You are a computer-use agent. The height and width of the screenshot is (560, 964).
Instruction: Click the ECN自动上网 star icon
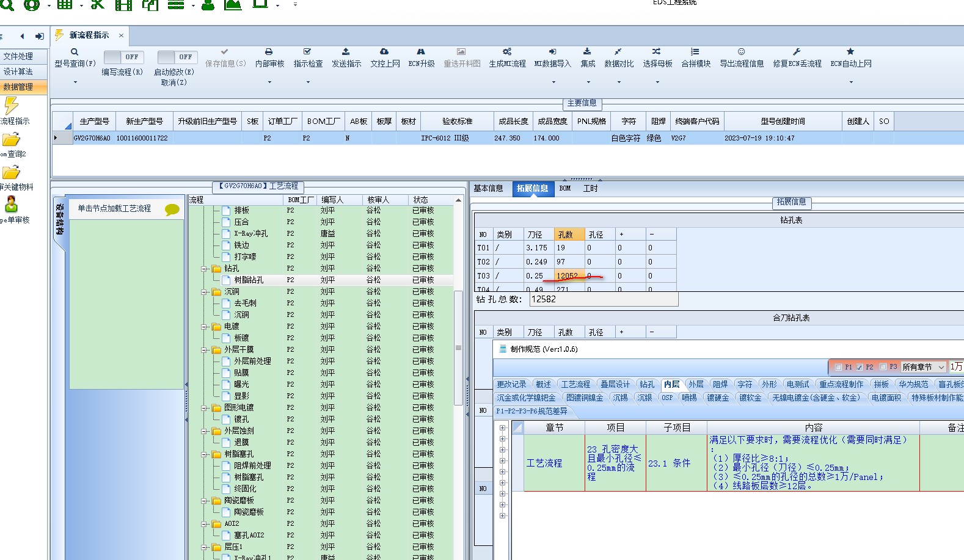click(x=850, y=52)
